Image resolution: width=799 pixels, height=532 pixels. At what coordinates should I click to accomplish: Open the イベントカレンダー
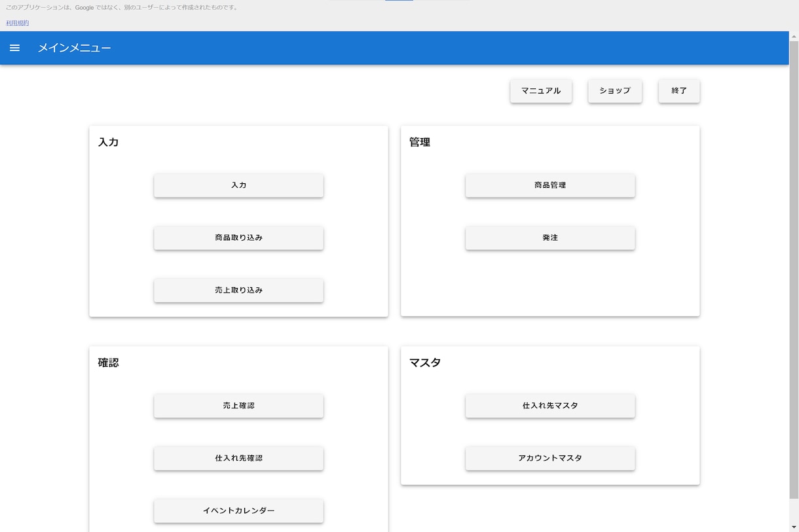click(x=238, y=510)
